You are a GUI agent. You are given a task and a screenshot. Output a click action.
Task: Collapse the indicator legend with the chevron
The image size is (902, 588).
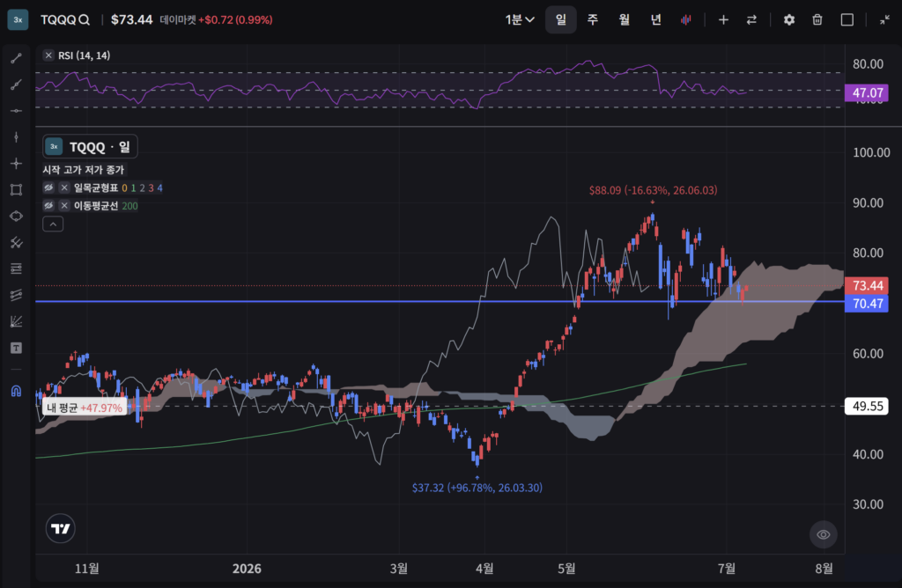coord(53,224)
